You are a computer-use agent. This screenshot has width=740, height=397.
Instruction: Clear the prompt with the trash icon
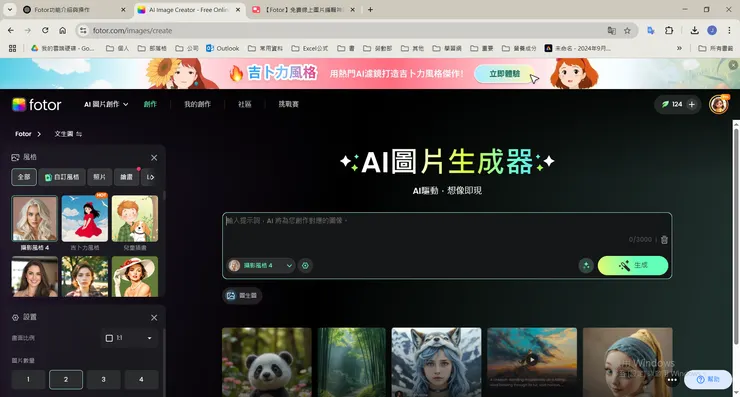(x=664, y=240)
